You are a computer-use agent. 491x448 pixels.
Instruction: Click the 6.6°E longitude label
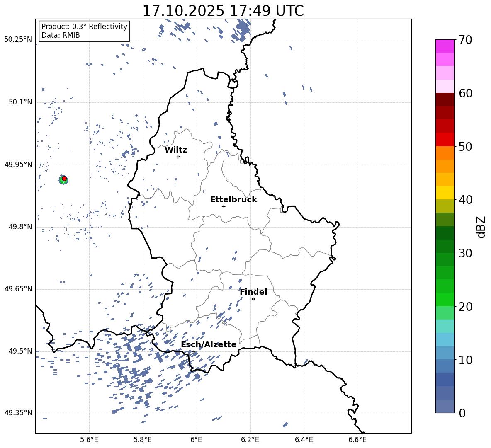pos(357,440)
